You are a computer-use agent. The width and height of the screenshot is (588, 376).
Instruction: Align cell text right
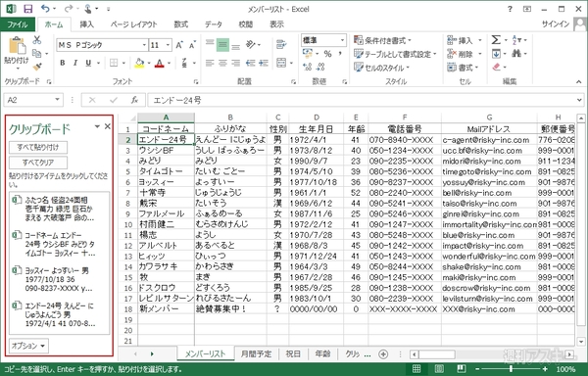(236, 63)
